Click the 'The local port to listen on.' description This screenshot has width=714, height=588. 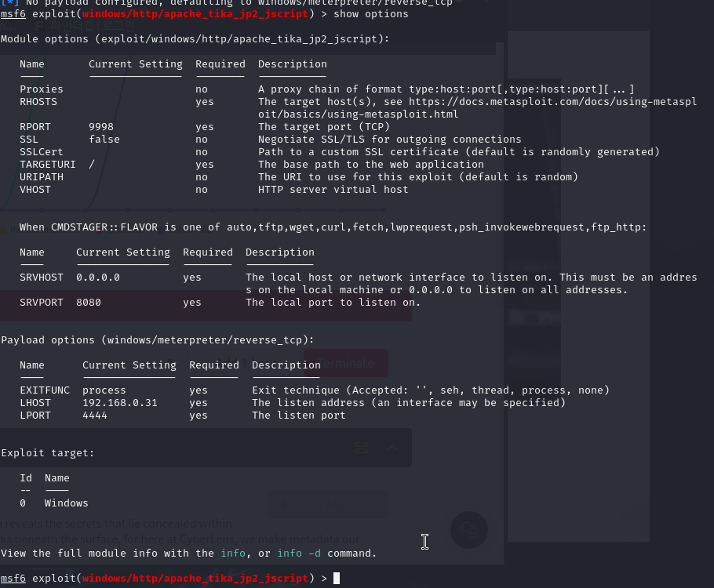[x=333, y=303]
